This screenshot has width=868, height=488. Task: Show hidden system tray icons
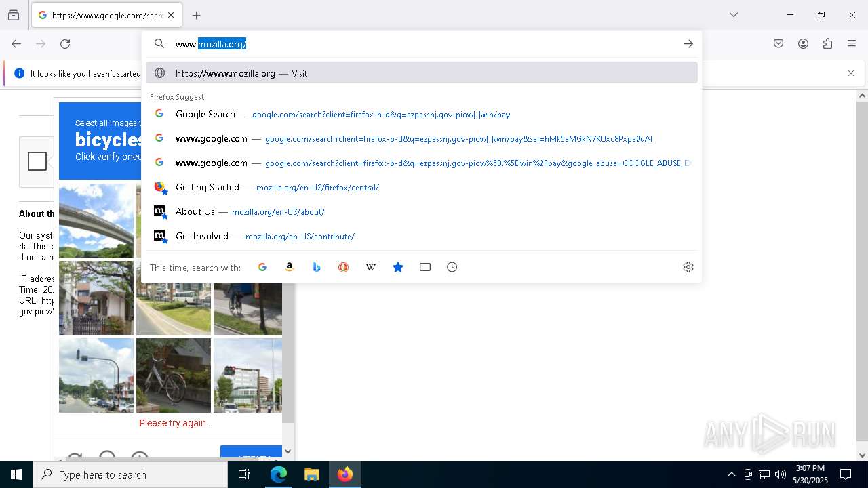[x=731, y=474]
